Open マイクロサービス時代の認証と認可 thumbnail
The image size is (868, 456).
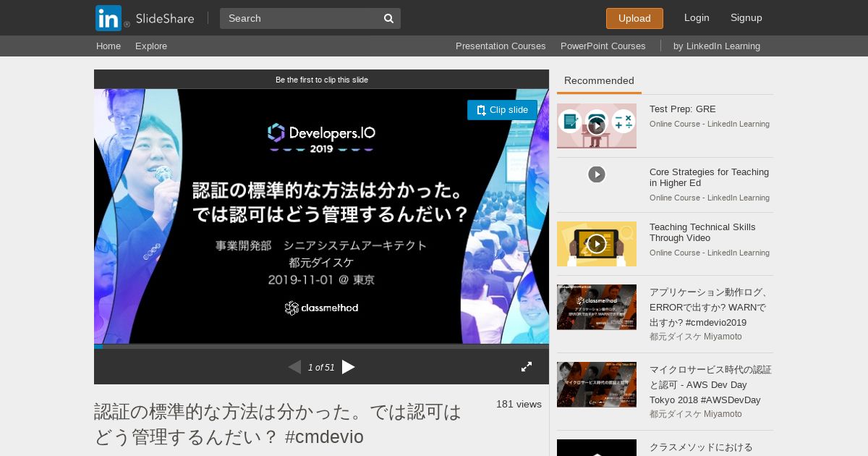597,384
